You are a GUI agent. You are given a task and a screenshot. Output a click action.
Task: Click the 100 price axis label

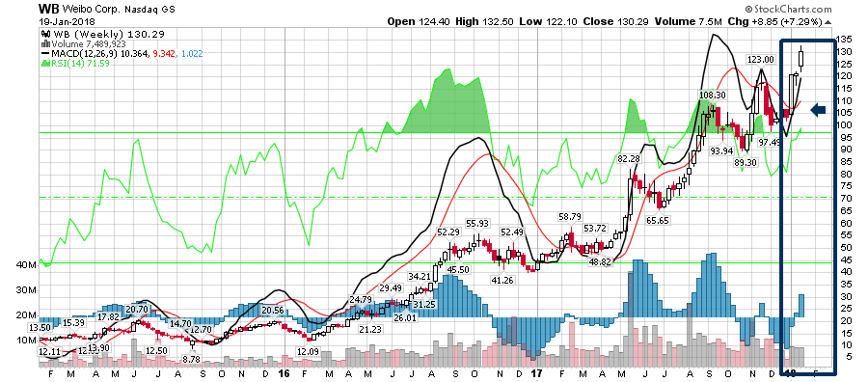pos(844,125)
